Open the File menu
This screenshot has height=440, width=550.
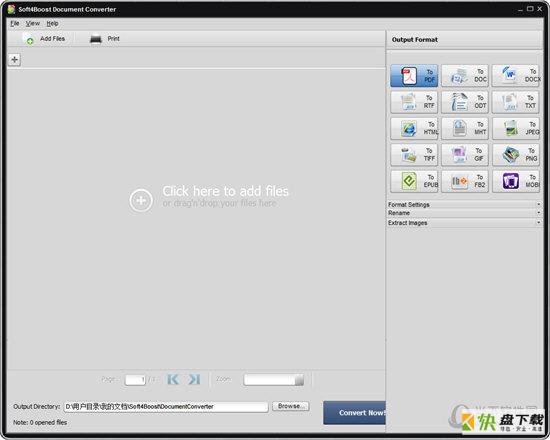[14, 24]
